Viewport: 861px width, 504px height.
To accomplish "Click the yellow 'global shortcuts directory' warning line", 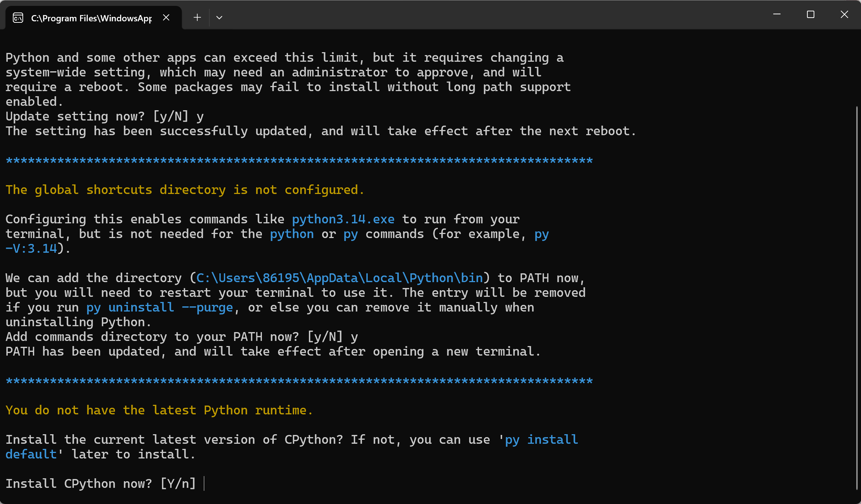I will [x=185, y=190].
